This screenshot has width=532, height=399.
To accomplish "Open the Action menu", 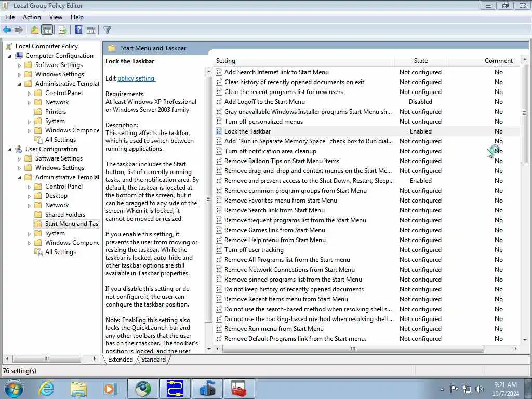I will tap(32, 17).
